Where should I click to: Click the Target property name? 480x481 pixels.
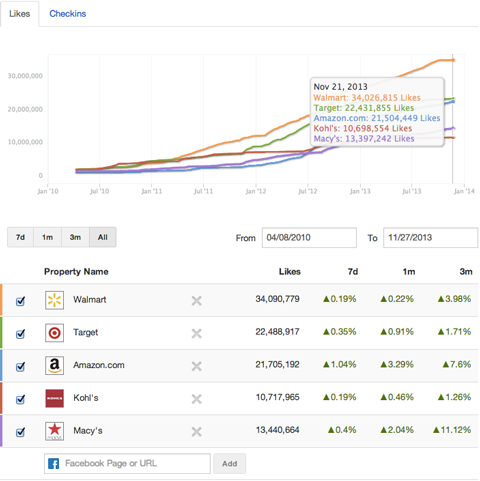(86, 332)
